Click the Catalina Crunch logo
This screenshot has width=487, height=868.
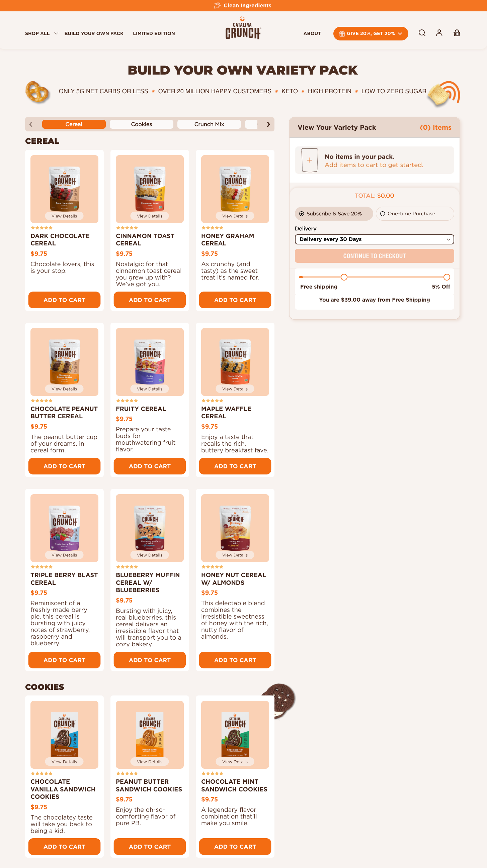(x=243, y=28)
